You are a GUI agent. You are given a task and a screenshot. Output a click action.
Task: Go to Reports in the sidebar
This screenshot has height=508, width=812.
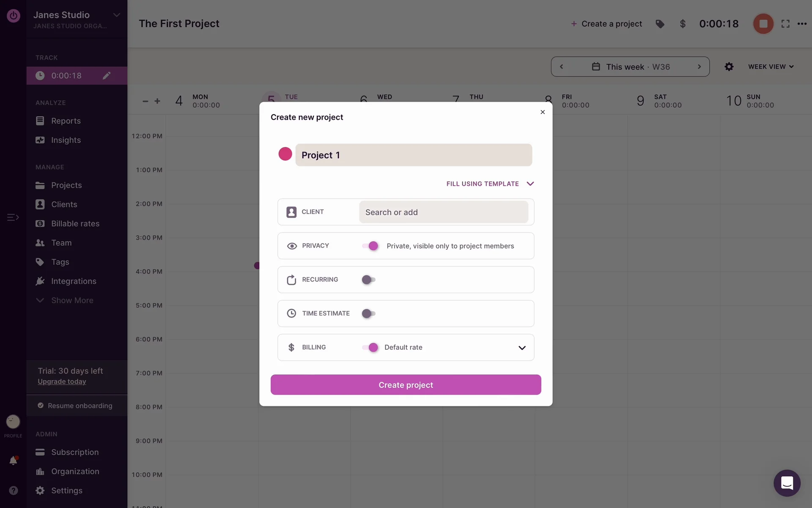(x=66, y=121)
